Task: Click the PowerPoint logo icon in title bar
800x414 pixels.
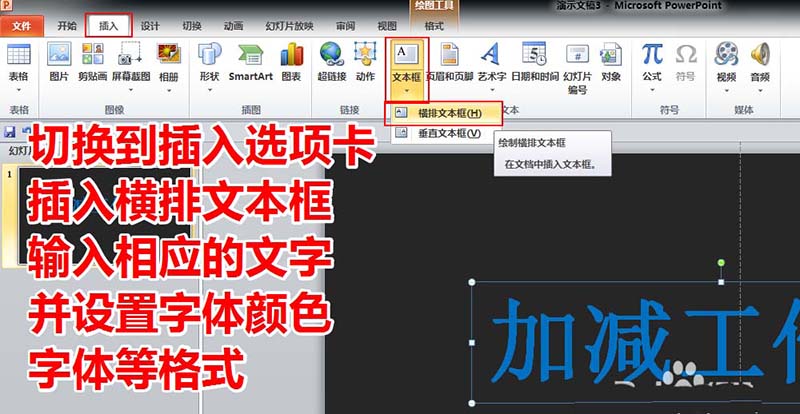Action: coord(7,6)
